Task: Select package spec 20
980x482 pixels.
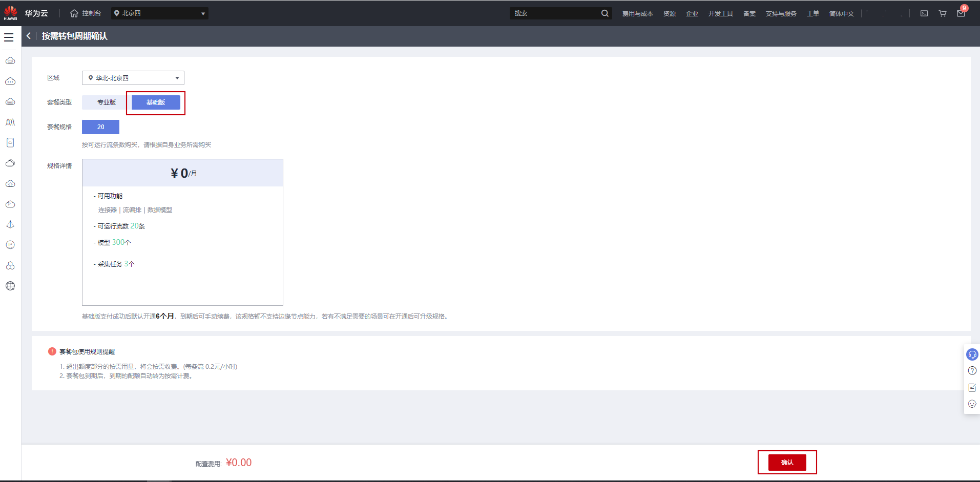Action: (100, 127)
